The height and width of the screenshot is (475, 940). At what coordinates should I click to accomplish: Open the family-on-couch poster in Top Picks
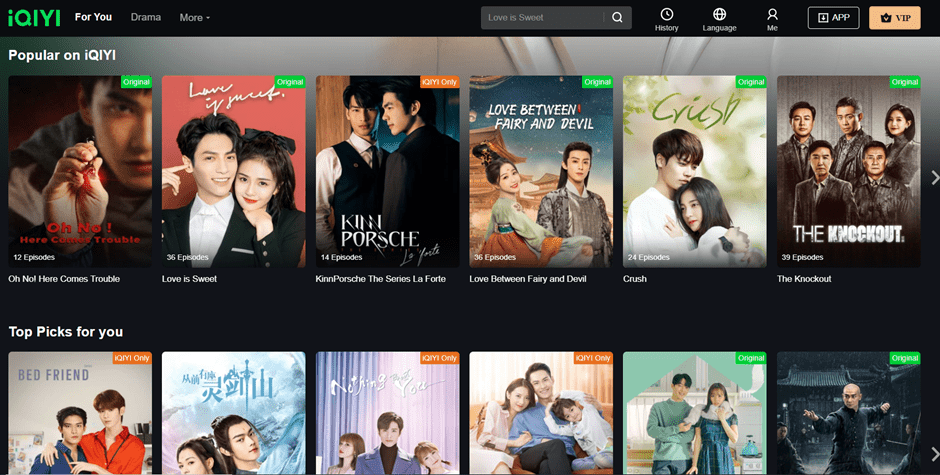click(541, 413)
